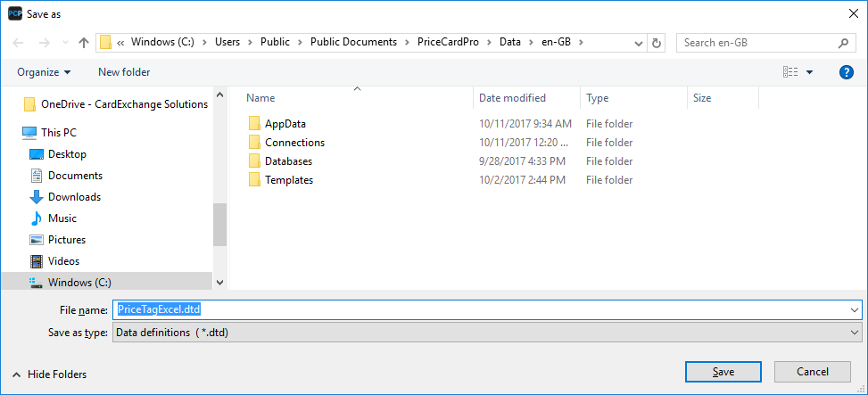Viewport: 868px width, 395px height.
Task: Click the PriceCardPro breadcrumb in path
Action: (451, 43)
